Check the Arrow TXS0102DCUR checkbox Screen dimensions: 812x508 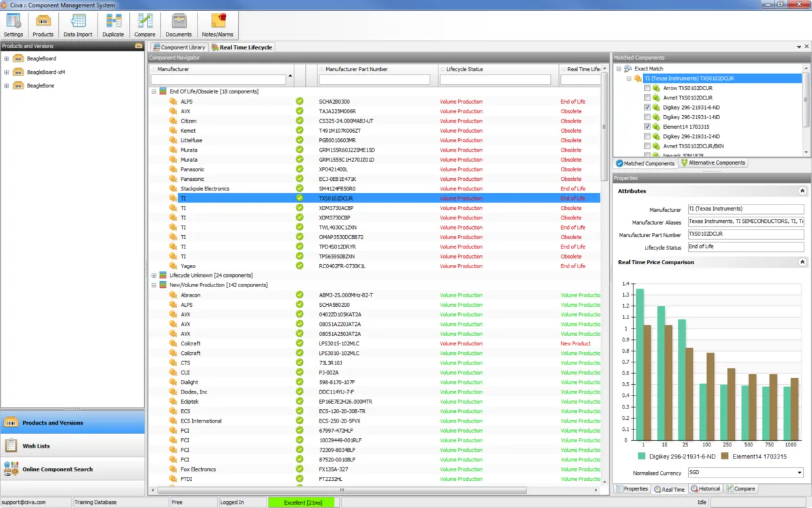click(x=648, y=88)
